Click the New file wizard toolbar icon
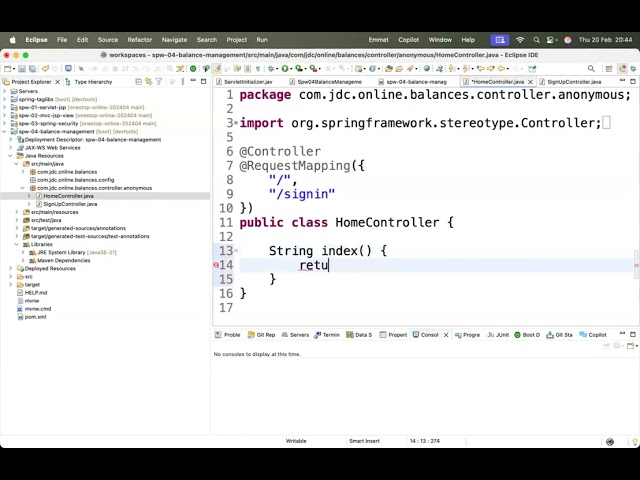Viewport: 640px width, 480px height. point(7,69)
